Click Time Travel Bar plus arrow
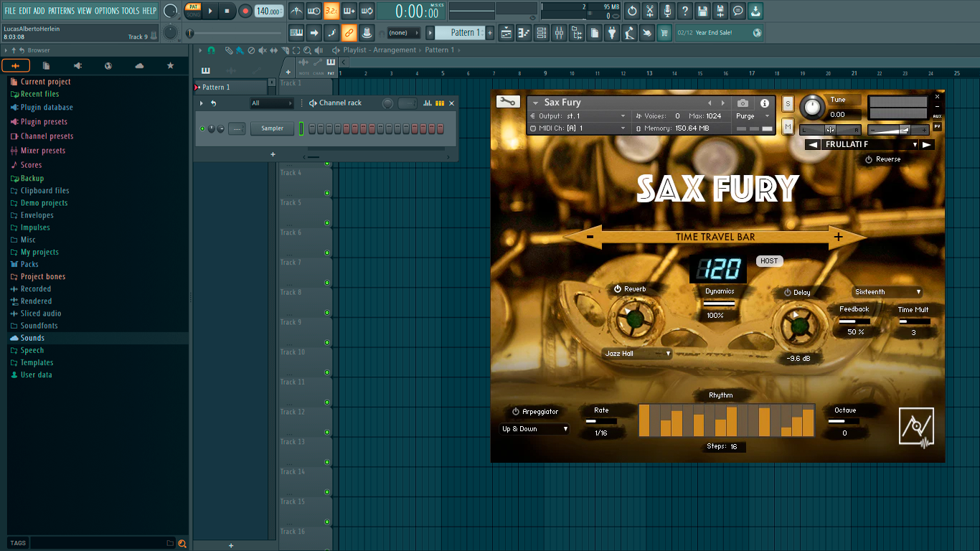980x551 pixels. tap(838, 237)
